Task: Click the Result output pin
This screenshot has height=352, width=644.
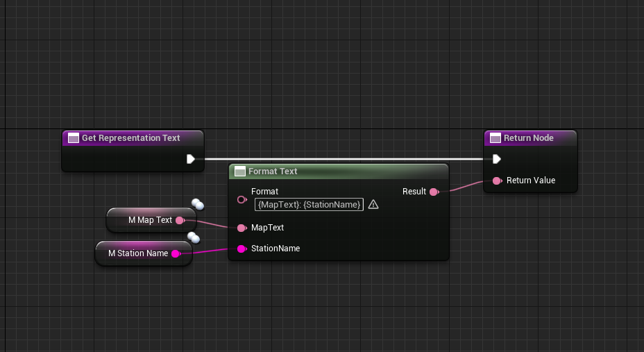Action: point(434,192)
